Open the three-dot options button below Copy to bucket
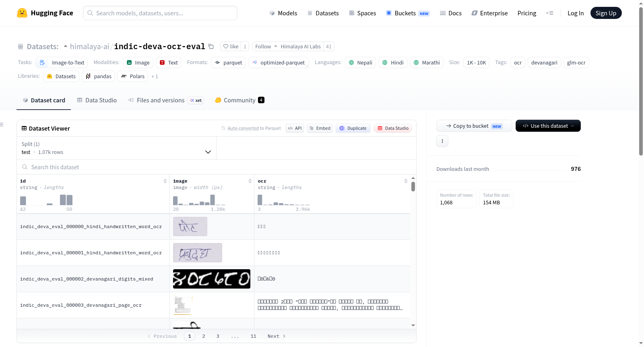This screenshot has height=347, width=644. [442, 141]
